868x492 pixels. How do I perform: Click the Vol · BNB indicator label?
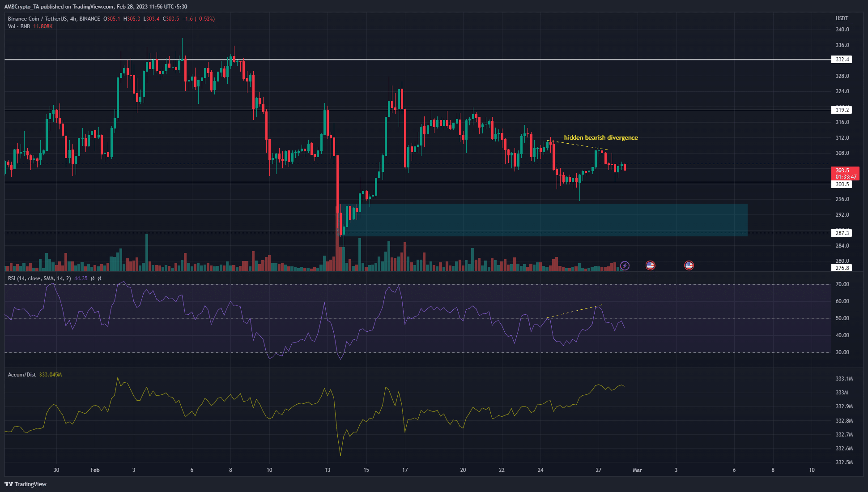[19, 26]
